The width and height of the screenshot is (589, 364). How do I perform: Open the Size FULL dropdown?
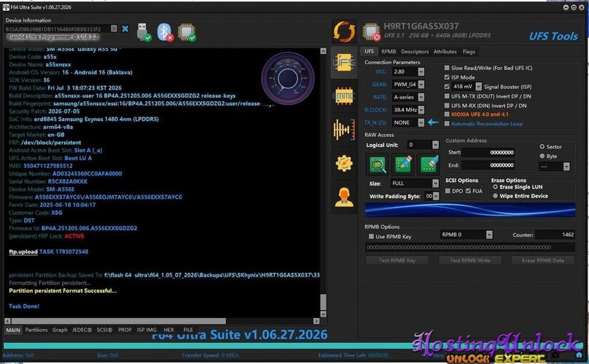435,183
